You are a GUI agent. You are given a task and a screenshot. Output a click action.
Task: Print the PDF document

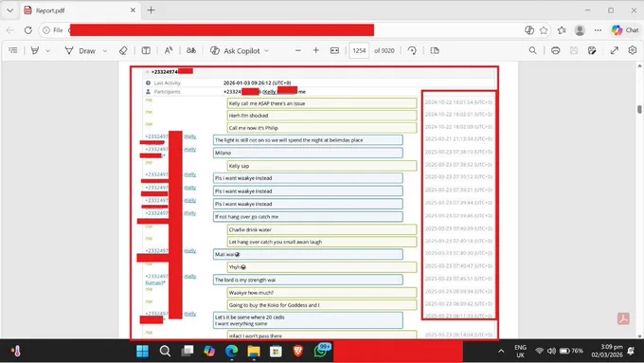pyautogui.click(x=555, y=50)
